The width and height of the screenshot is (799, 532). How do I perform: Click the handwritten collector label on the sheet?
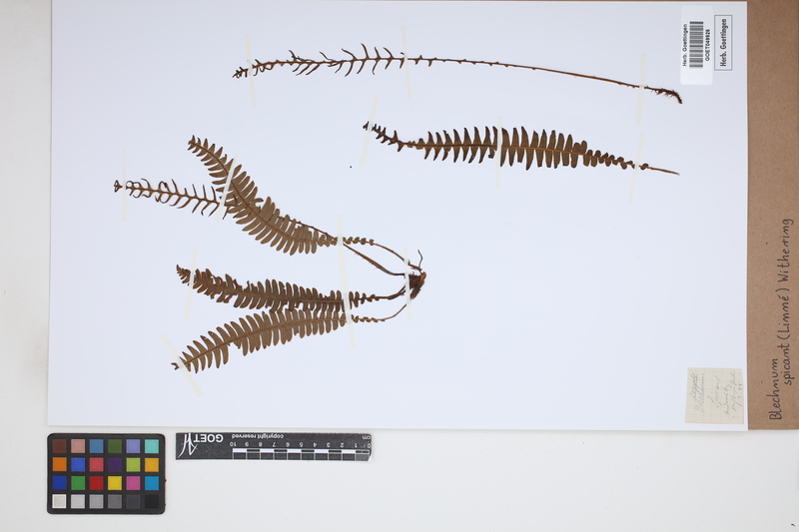[x=714, y=395]
